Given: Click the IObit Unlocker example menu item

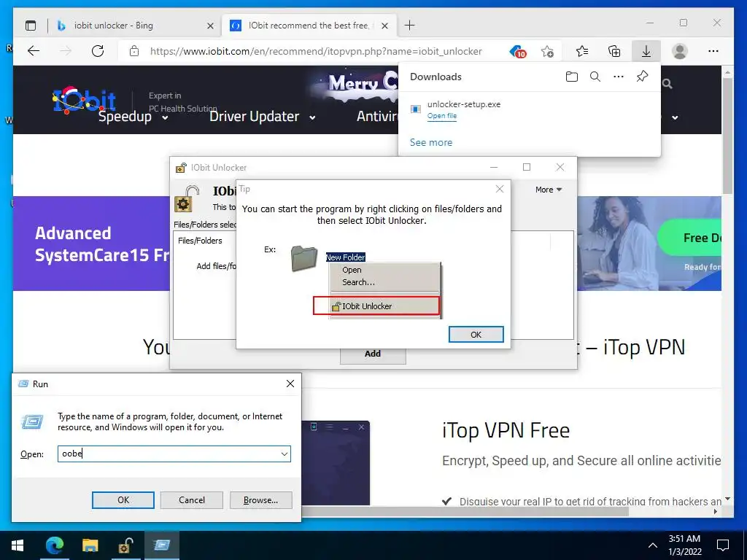Looking at the screenshot, I should click(x=376, y=306).
